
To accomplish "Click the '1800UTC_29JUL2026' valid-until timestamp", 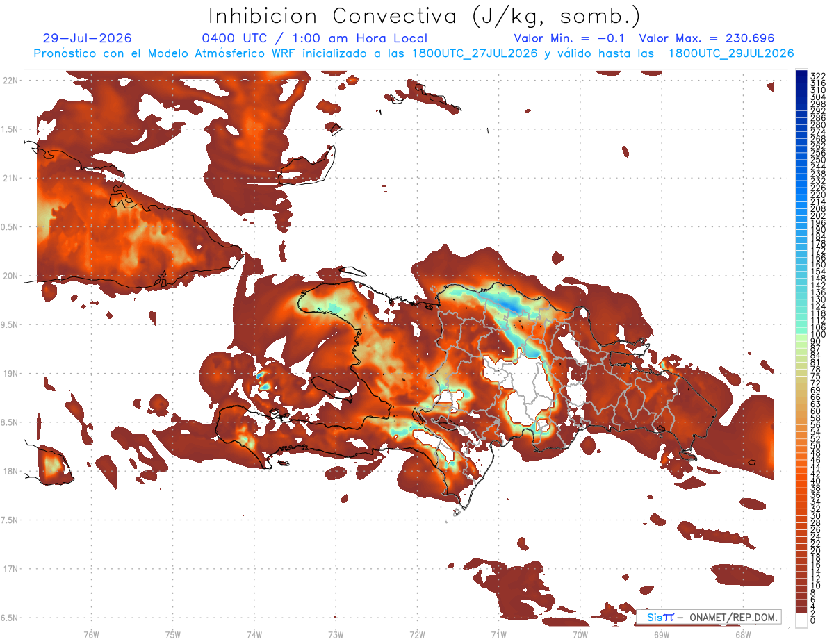I will [730, 53].
